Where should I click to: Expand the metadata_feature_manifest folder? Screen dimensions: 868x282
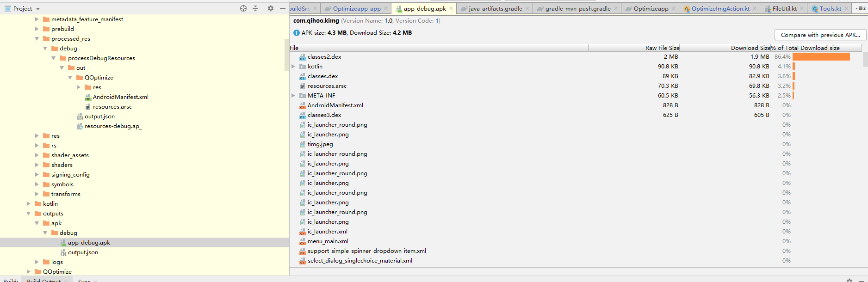(37, 19)
